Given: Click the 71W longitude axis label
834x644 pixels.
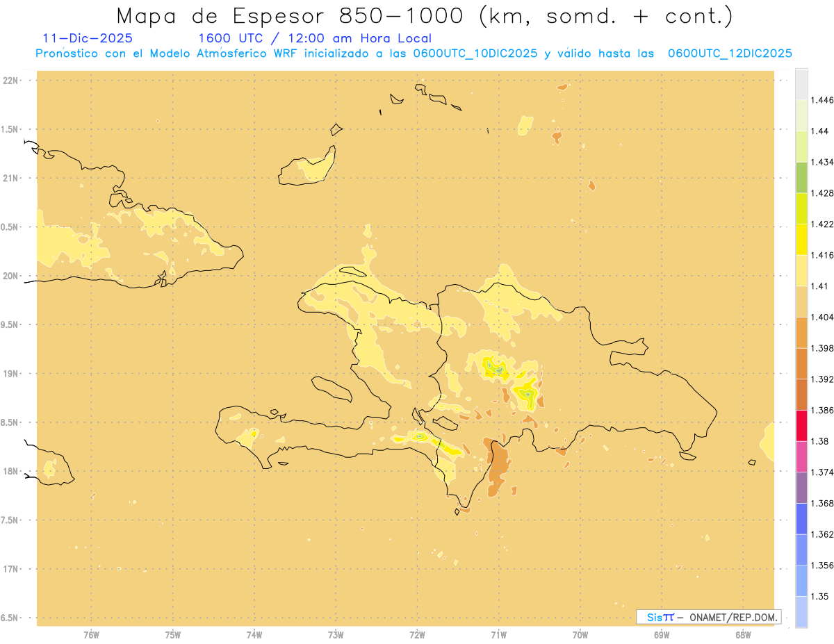Looking at the screenshot, I should [498, 635].
